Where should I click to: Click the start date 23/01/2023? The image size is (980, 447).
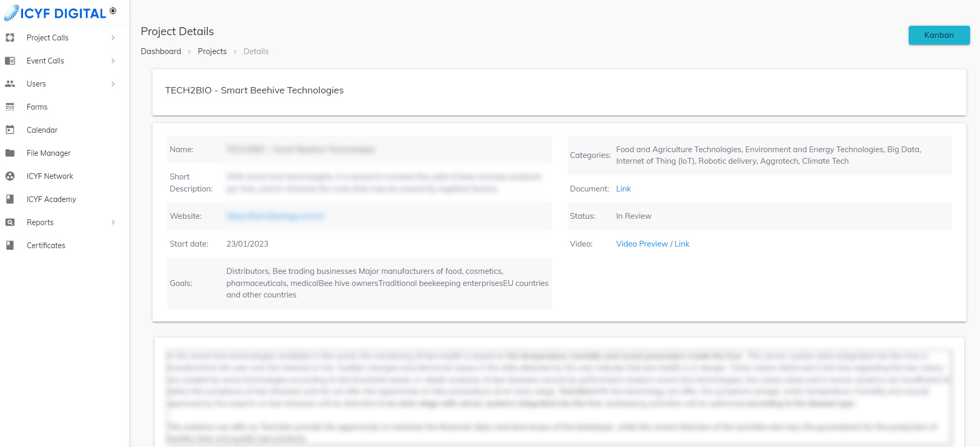click(x=247, y=244)
